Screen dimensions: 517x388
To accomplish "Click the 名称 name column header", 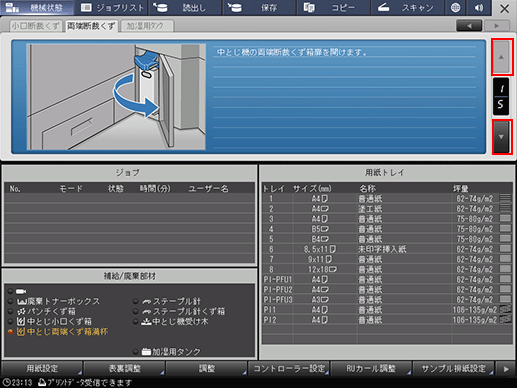I will coord(367,189).
